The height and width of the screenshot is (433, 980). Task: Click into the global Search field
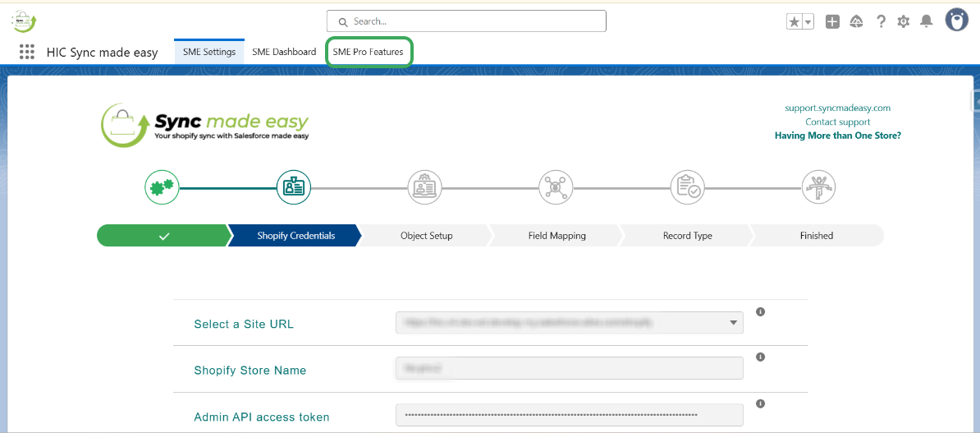coord(466,21)
